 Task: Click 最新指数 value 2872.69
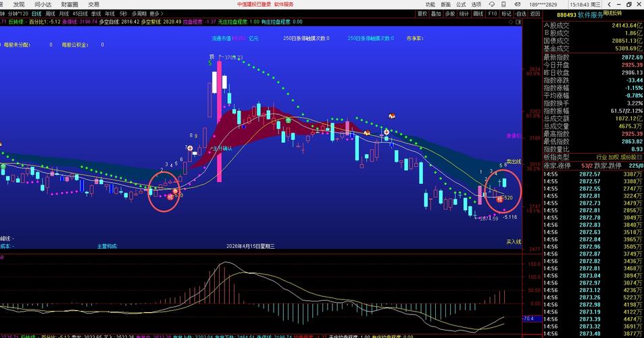632,57
